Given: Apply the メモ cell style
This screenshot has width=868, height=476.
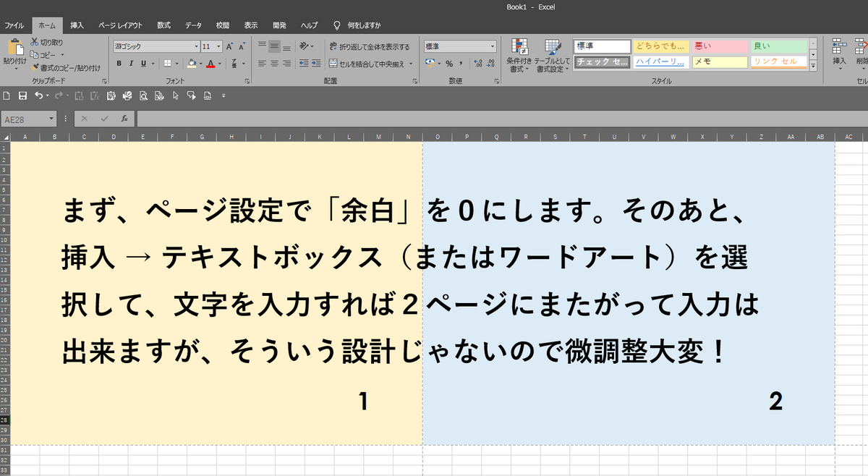Looking at the screenshot, I should (x=719, y=62).
